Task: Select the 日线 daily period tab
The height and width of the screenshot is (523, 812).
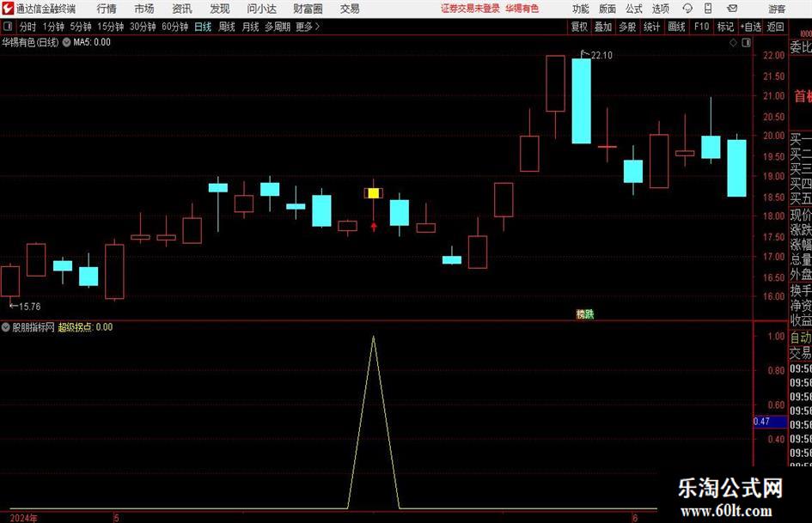Action: [203, 27]
